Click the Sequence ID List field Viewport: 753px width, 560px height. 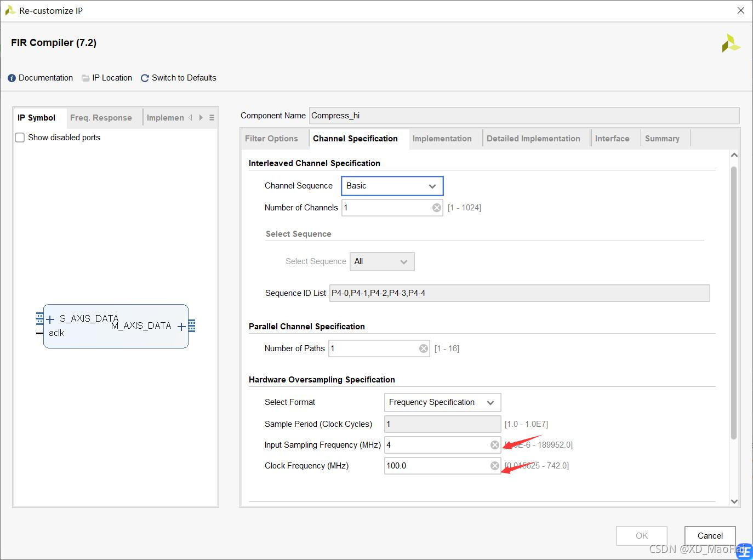520,293
